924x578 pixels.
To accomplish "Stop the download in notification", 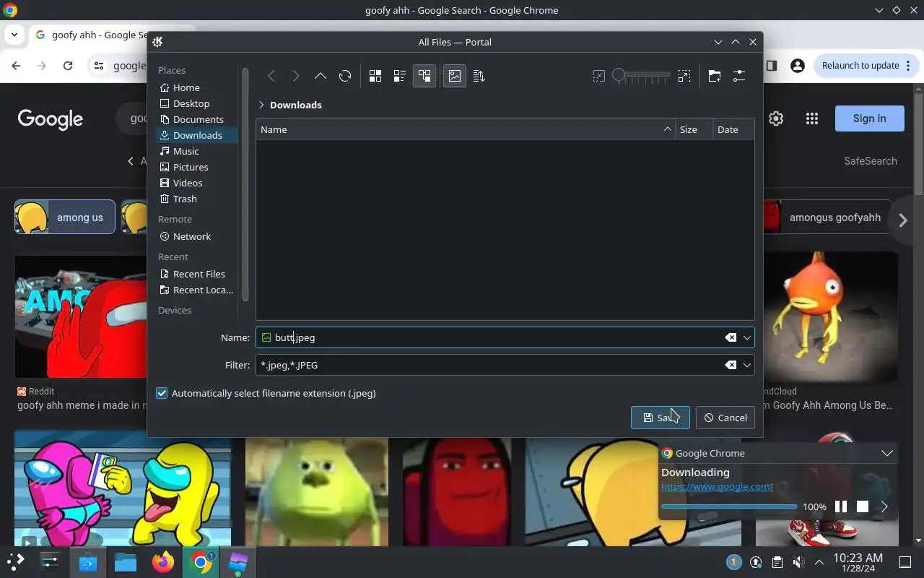I will point(863,506).
